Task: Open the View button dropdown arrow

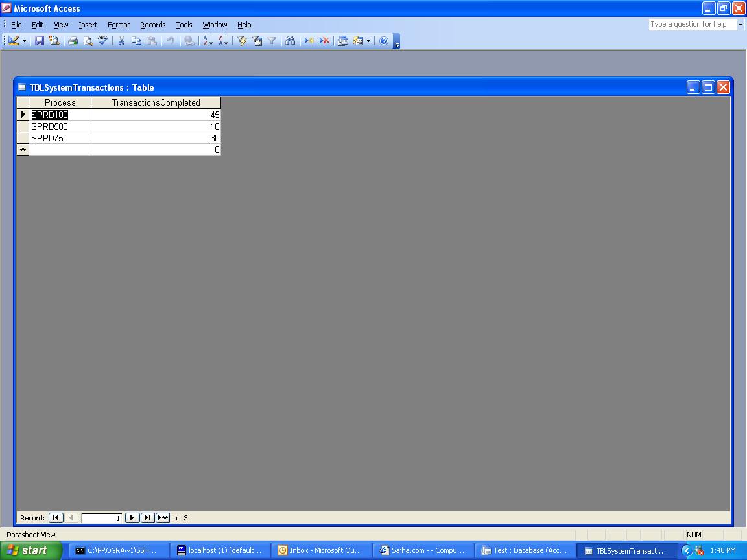Action: coord(25,41)
